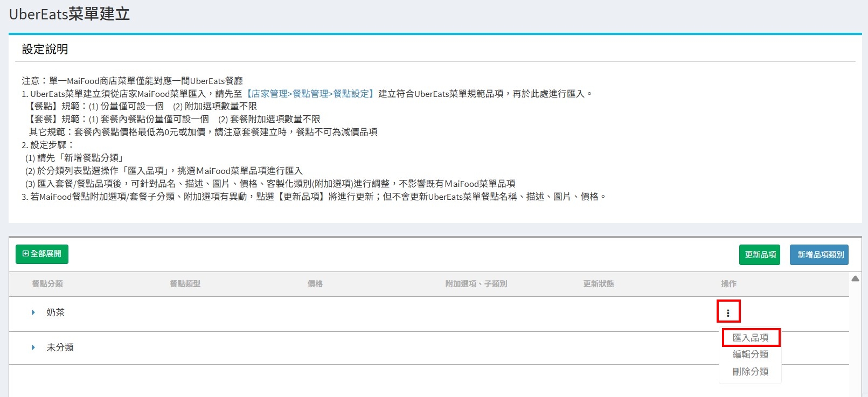Expand the 奶茶 category arrow
The image size is (868, 397).
pos(33,312)
